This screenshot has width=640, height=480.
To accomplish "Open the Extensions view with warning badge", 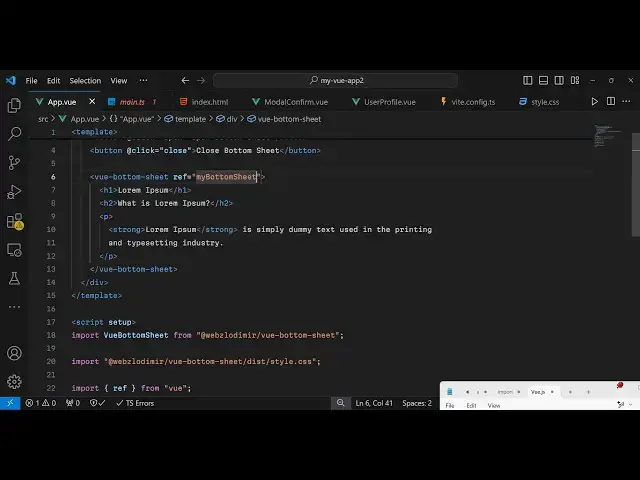I will (x=15, y=221).
